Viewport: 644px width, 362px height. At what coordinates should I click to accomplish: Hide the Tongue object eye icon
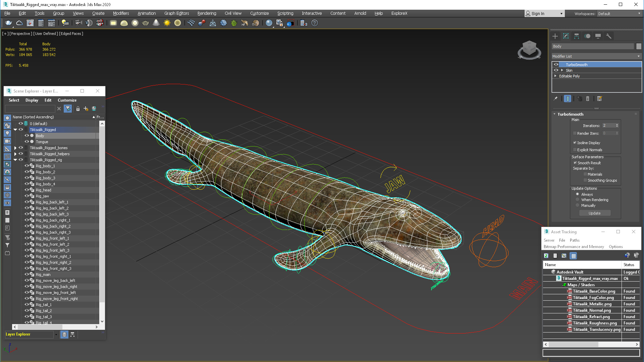pyautogui.click(x=27, y=142)
